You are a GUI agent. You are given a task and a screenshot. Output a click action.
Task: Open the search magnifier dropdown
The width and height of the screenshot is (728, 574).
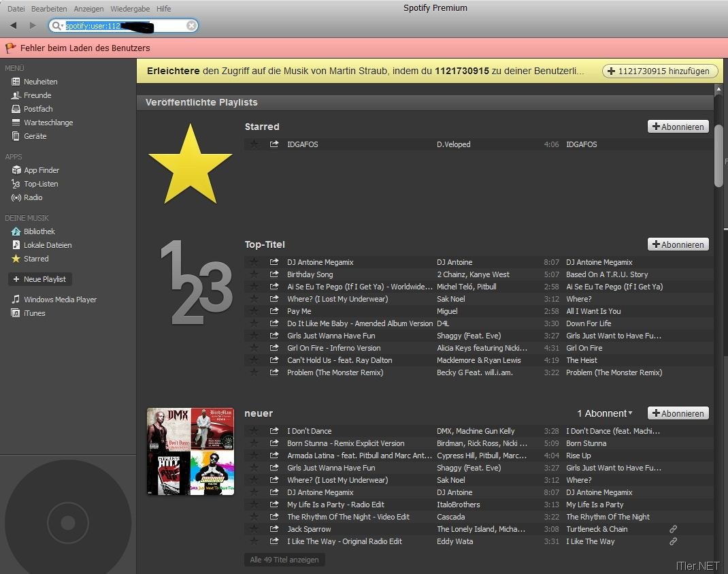[x=57, y=26]
